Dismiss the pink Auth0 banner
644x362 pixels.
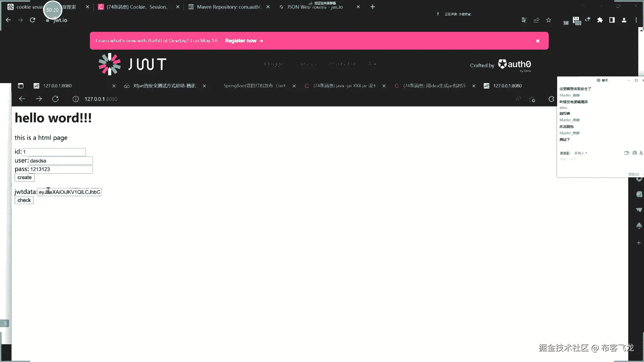(538, 41)
